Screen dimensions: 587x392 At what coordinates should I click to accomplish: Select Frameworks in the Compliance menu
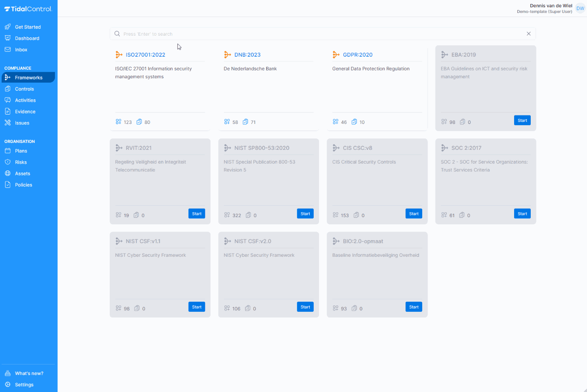(x=29, y=77)
